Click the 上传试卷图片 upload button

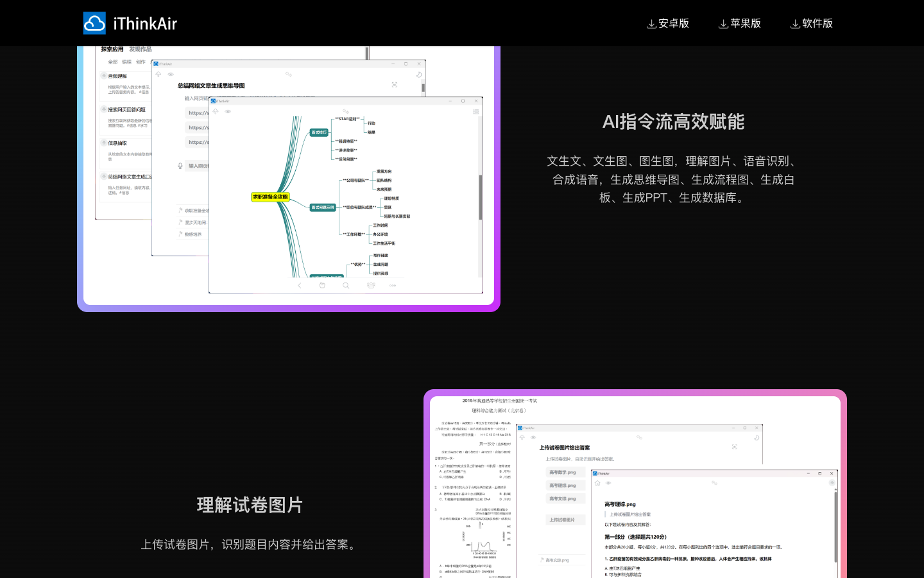(565, 520)
